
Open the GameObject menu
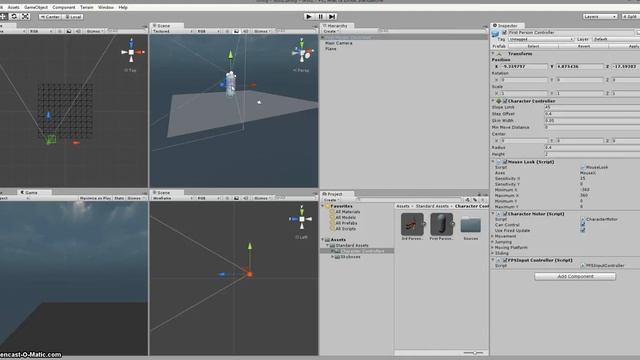[36, 7]
